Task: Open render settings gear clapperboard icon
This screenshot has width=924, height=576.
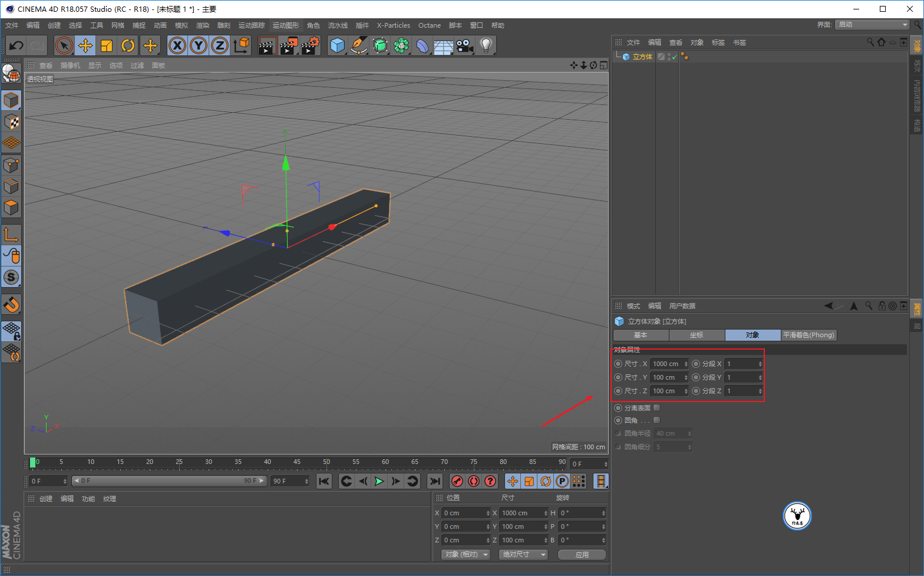Action: click(311, 45)
